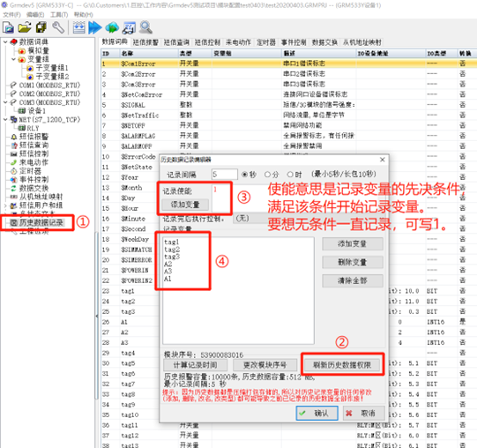477x448 pixels.
Task: Close the 历史数据记录 editor dialog
Action: tap(383, 160)
